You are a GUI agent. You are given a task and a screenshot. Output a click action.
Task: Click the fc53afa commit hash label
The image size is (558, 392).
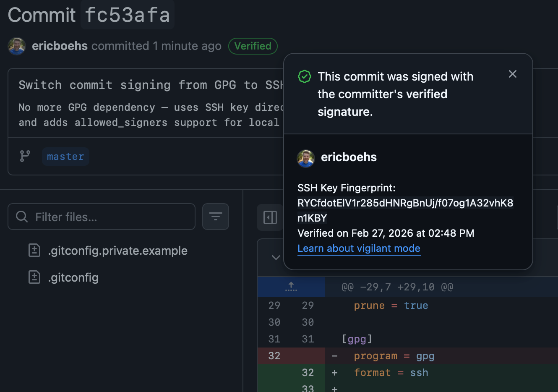coord(127,15)
